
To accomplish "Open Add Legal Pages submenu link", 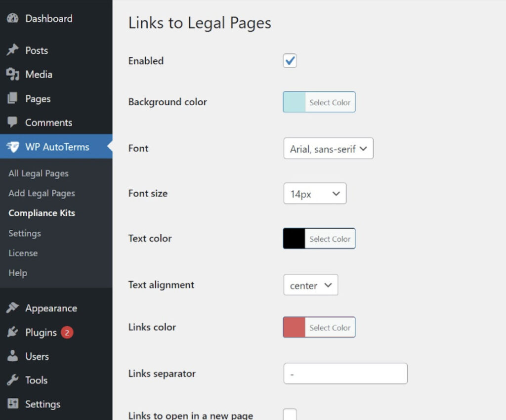I will coord(42,193).
